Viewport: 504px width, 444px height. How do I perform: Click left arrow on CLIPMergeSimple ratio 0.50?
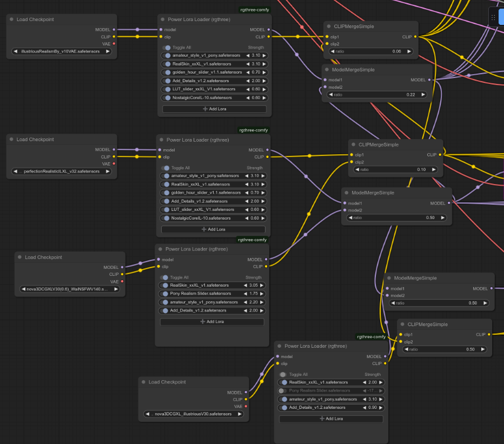[406, 349]
